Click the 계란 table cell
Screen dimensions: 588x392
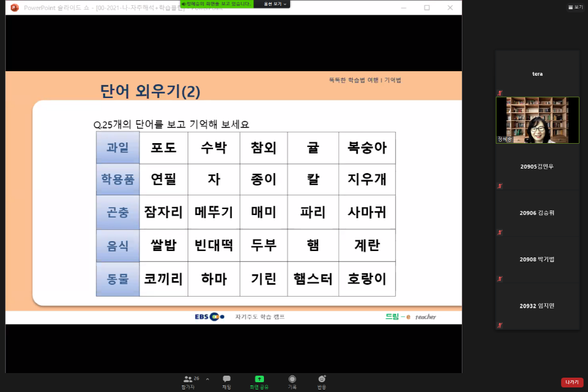367,246
